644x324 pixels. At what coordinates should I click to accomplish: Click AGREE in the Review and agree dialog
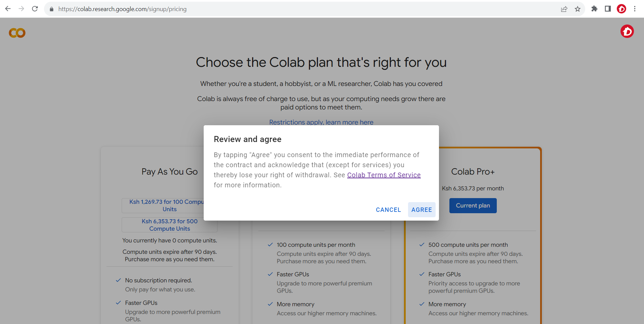pos(421,210)
